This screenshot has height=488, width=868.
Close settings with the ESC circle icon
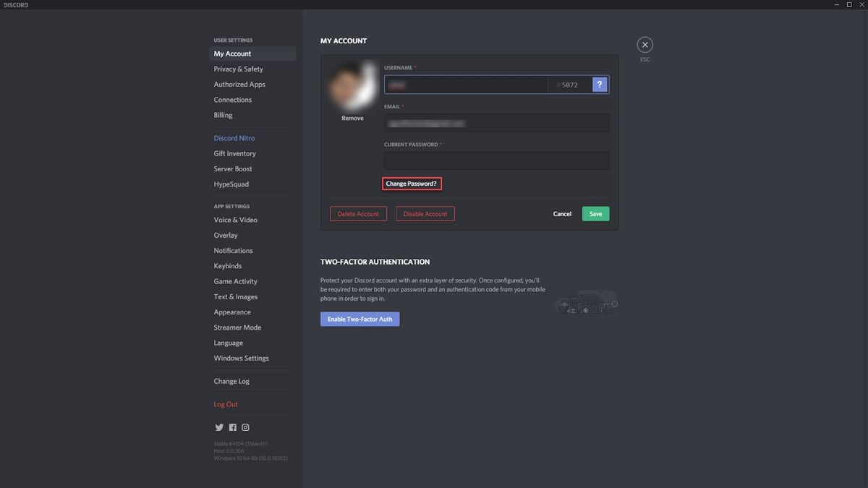[x=644, y=44]
